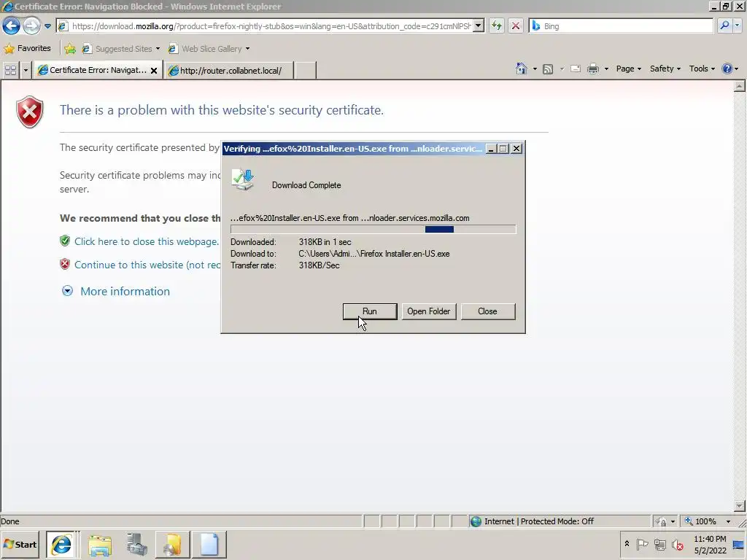Open the Tools menu
Viewport: 747px width, 560px height.
702,69
